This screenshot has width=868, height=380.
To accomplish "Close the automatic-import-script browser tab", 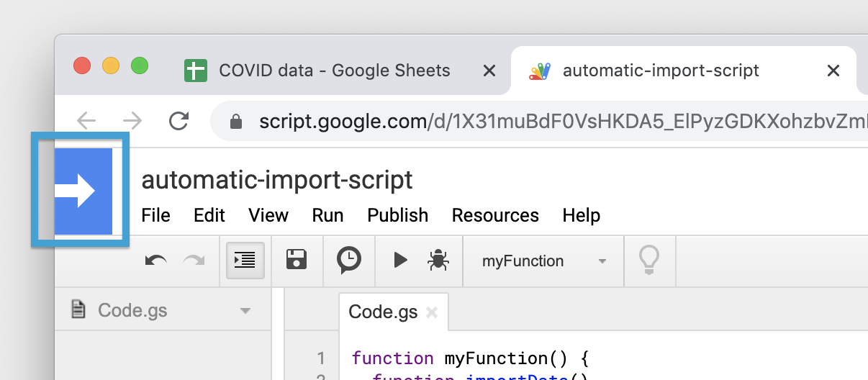I will [833, 71].
